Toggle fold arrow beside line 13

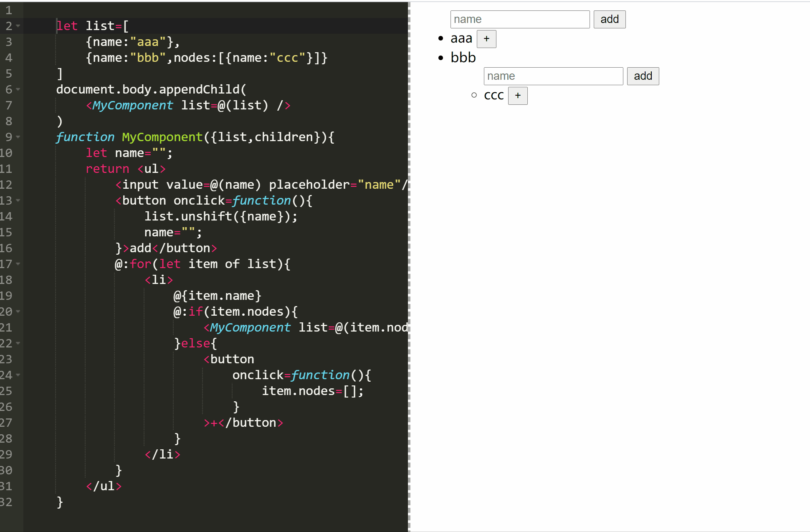pyautogui.click(x=18, y=200)
